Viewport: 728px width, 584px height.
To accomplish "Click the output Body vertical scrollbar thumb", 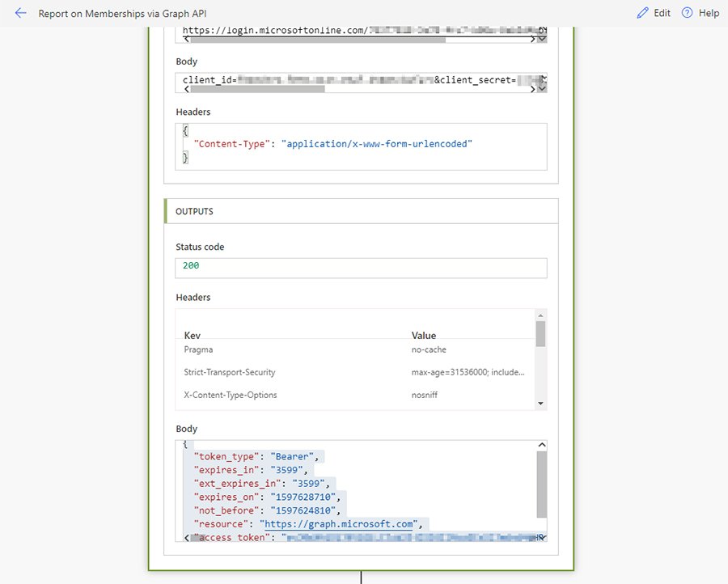I will (541, 483).
